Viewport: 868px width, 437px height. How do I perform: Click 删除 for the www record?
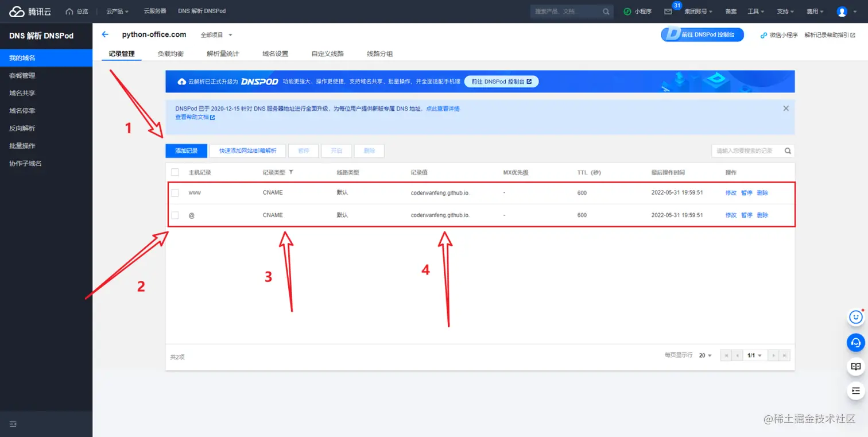point(762,193)
